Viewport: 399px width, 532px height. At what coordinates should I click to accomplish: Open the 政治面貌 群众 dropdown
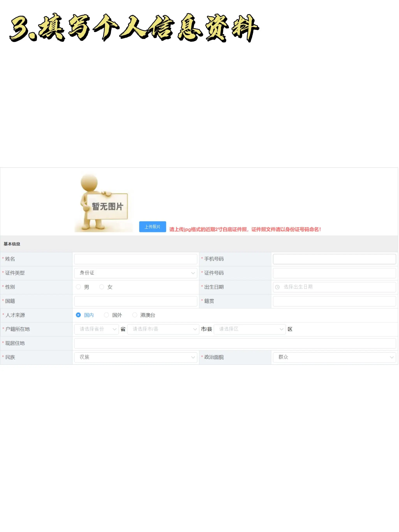(335, 358)
